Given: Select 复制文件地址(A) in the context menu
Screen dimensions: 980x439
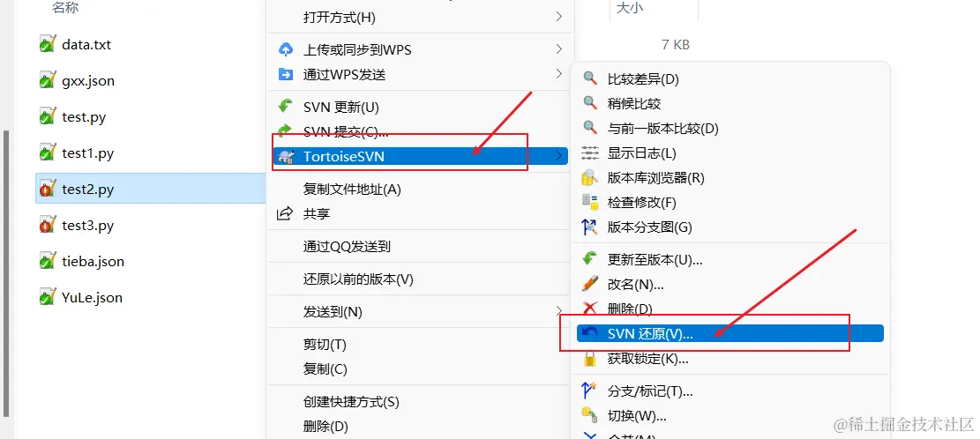Looking at the screenshot, I should 352,190.
